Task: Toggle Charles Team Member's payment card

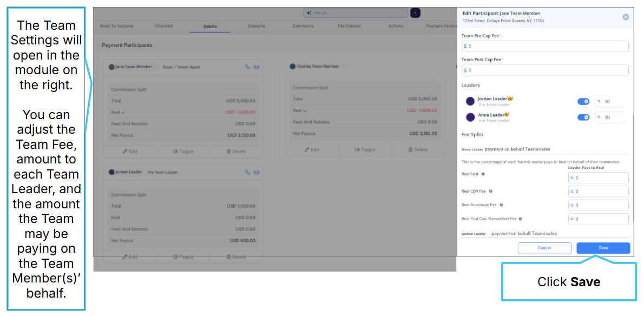Action: [365, 150]
